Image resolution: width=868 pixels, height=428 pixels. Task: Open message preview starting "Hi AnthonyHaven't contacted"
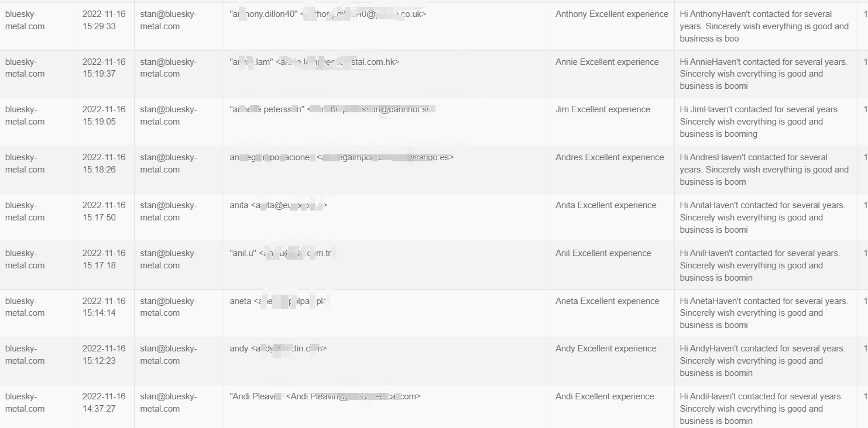[764, 26]
